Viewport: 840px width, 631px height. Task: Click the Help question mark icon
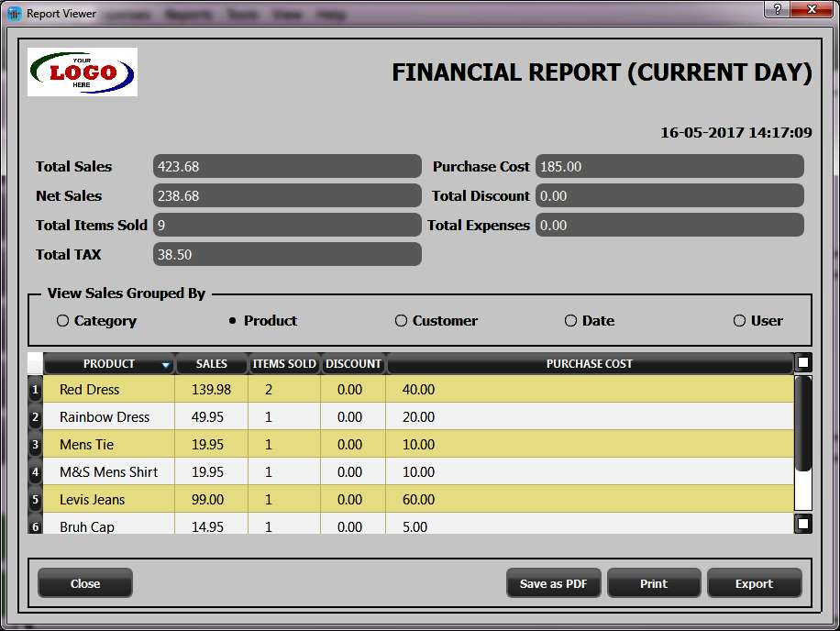[776, 10]
